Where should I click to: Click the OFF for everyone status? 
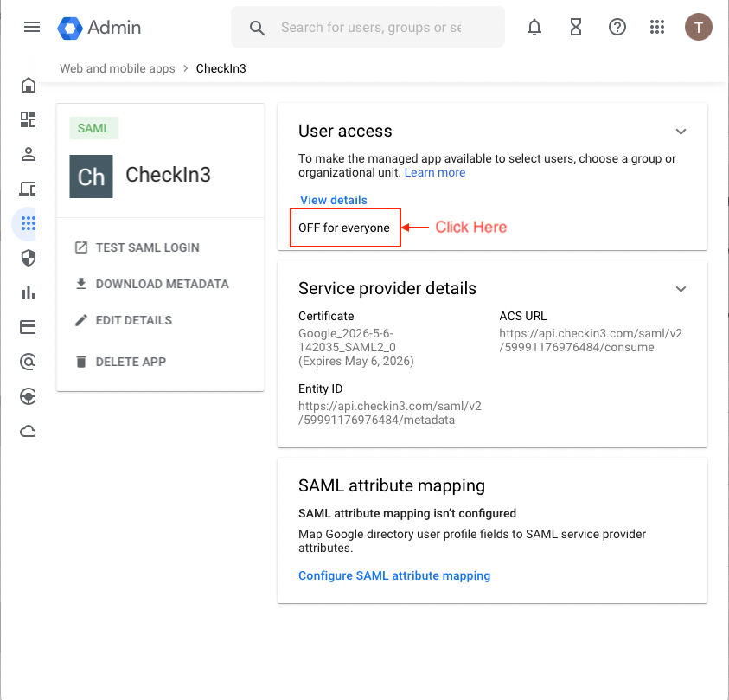(x=344, y=228)
